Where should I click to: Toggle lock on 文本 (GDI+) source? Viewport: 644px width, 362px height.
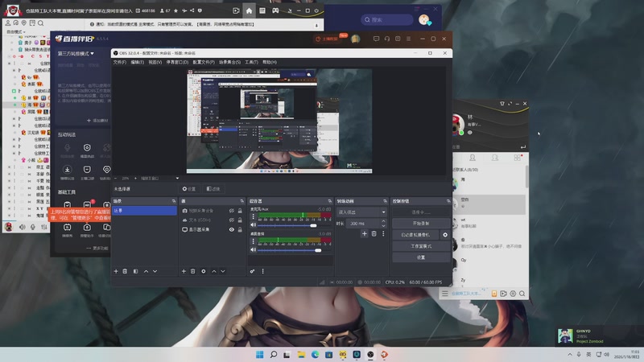pos(240,220)
